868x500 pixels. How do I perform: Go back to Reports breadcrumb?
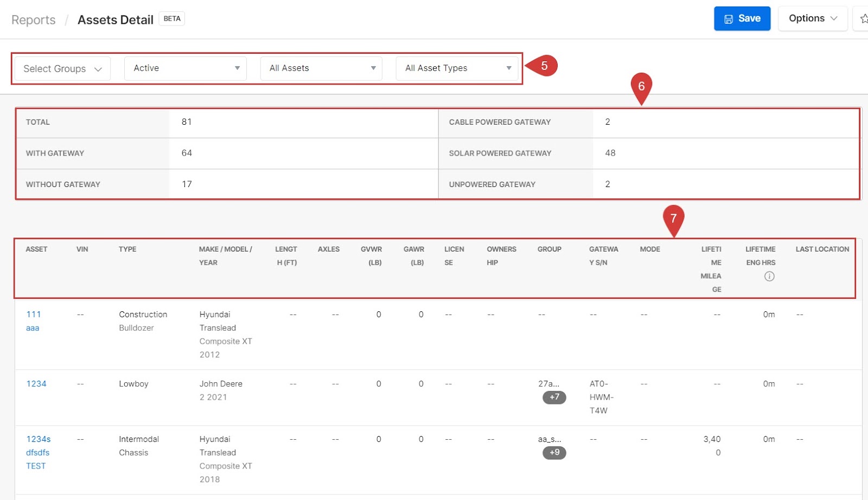tap(34, 20)
